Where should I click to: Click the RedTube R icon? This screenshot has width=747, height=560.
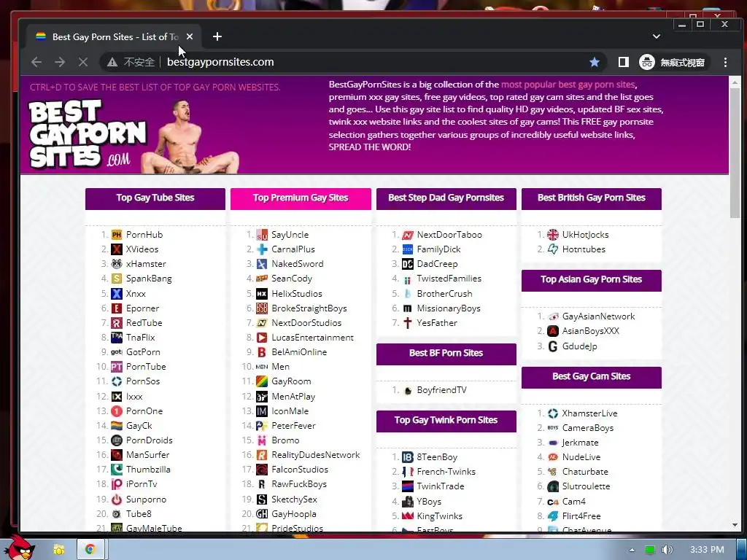point(117,323)
